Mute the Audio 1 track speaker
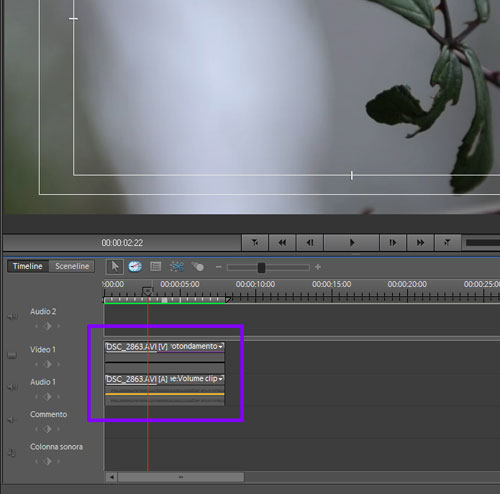 click(x=12, y=387)
